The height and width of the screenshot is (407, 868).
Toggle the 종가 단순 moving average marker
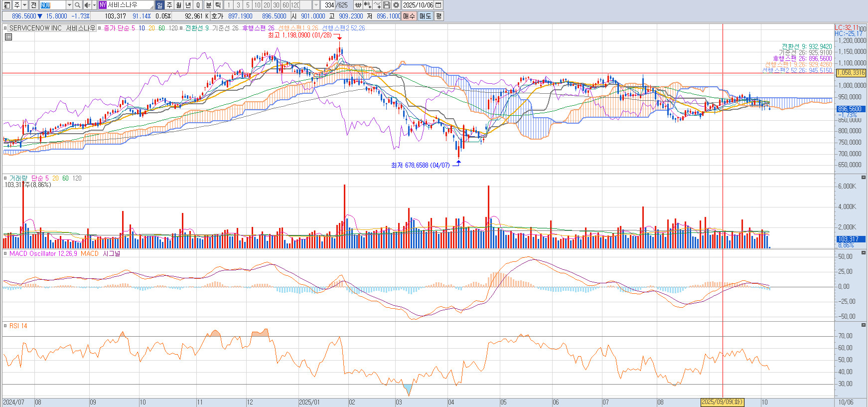pos(100,28)
